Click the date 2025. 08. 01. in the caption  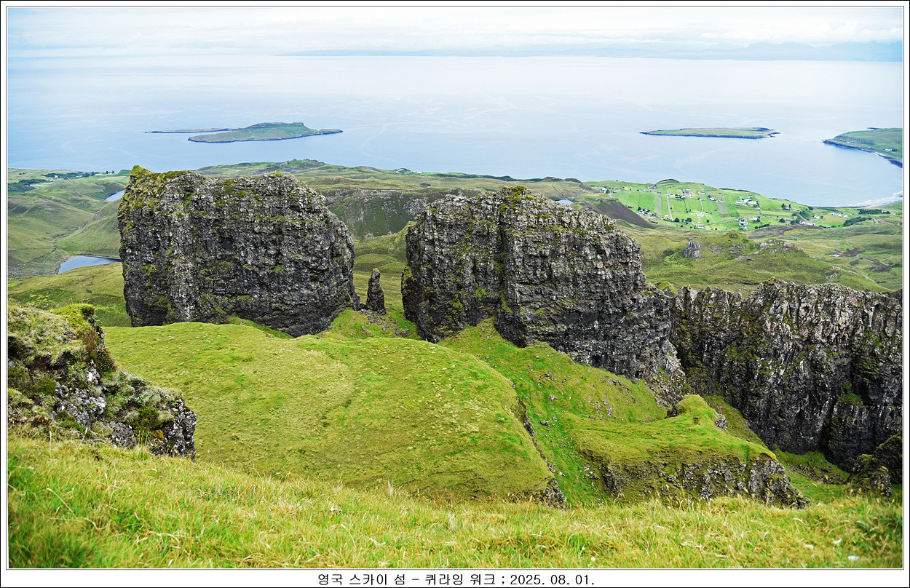tap(551, 579)
